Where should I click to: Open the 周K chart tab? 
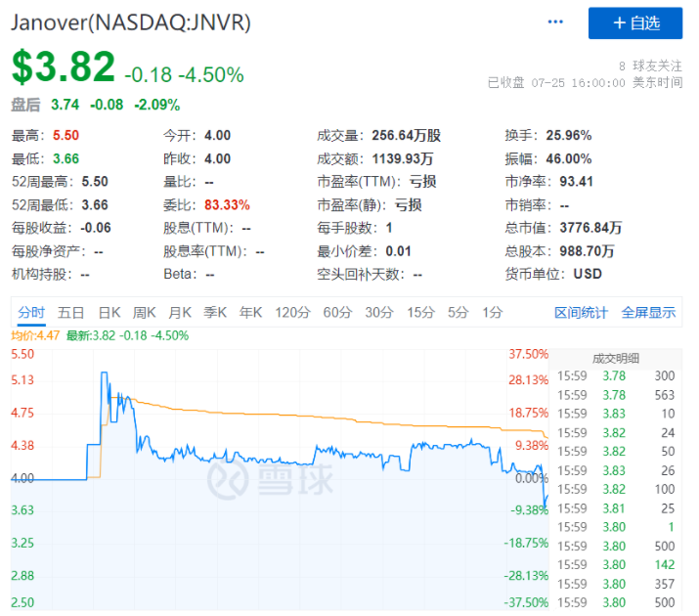point(145,312)
